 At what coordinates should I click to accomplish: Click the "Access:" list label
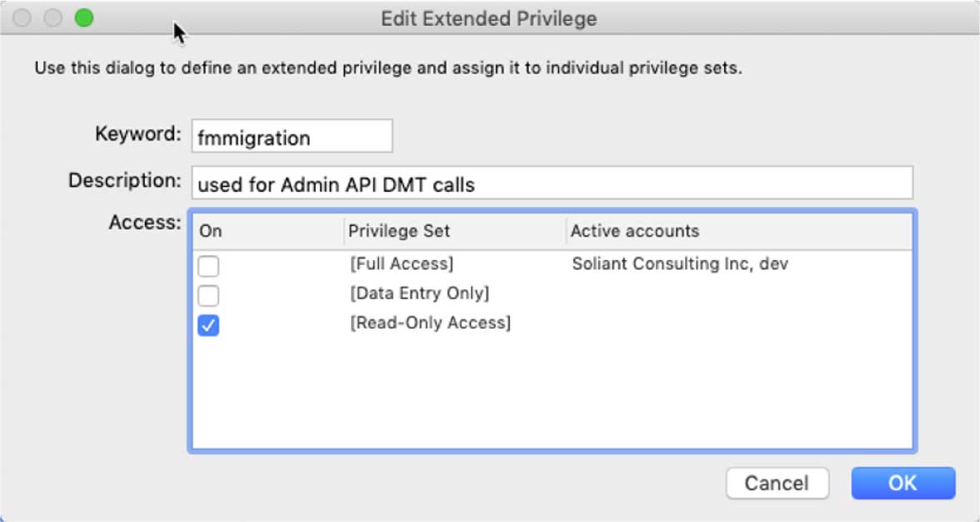pos(145,223)
